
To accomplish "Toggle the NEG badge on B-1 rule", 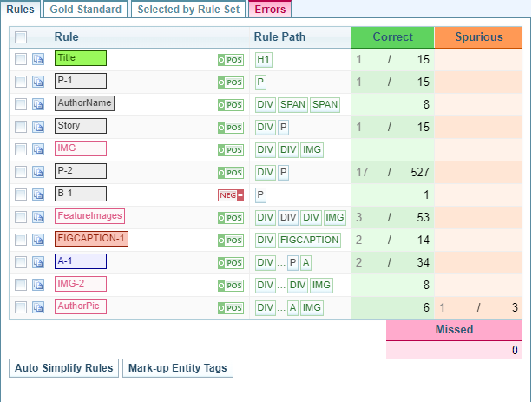I will (x=230, y=195).
